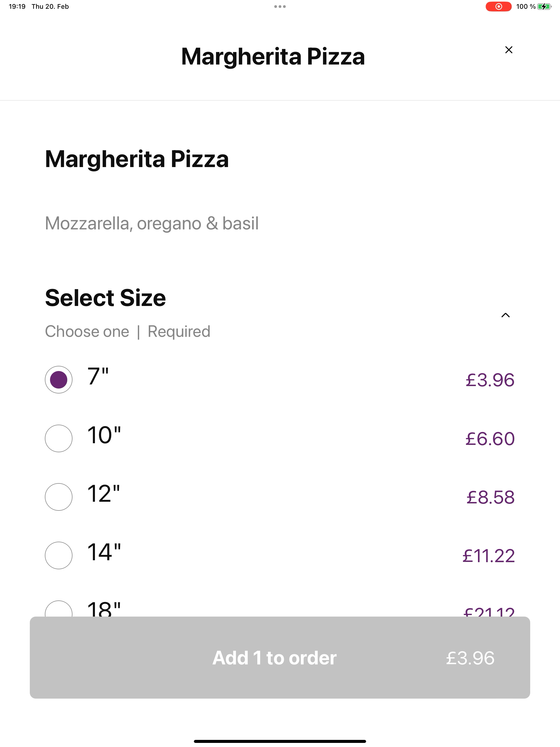This screenshot has height=747, width=560.
Task: Close the Margherita Pizza dialog
Action: click(x=509, y=50)
